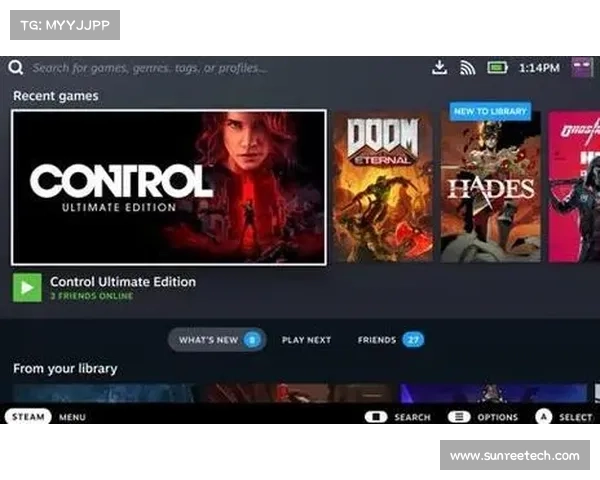600x480 pixels.
Task: Click the Search button hint icon
Action: pyautogui.click(x=376, y=417)
